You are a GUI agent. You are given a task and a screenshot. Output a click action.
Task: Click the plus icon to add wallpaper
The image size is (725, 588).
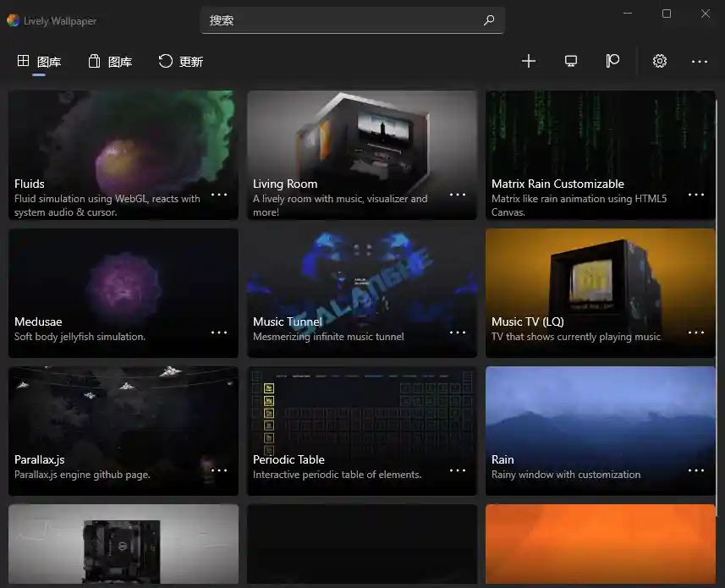pyautogui.click(x=529, y=61)
